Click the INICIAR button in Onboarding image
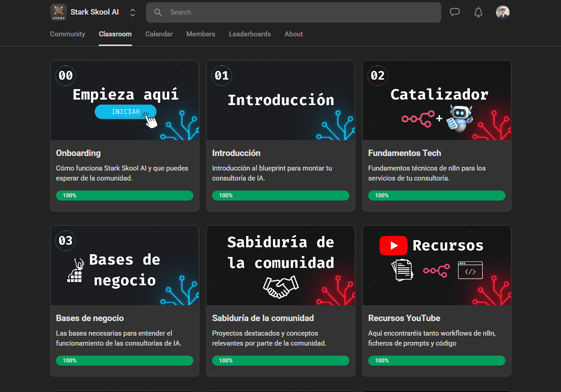The width and height of the screenshot is (561, 392). [x=126, y=112]
